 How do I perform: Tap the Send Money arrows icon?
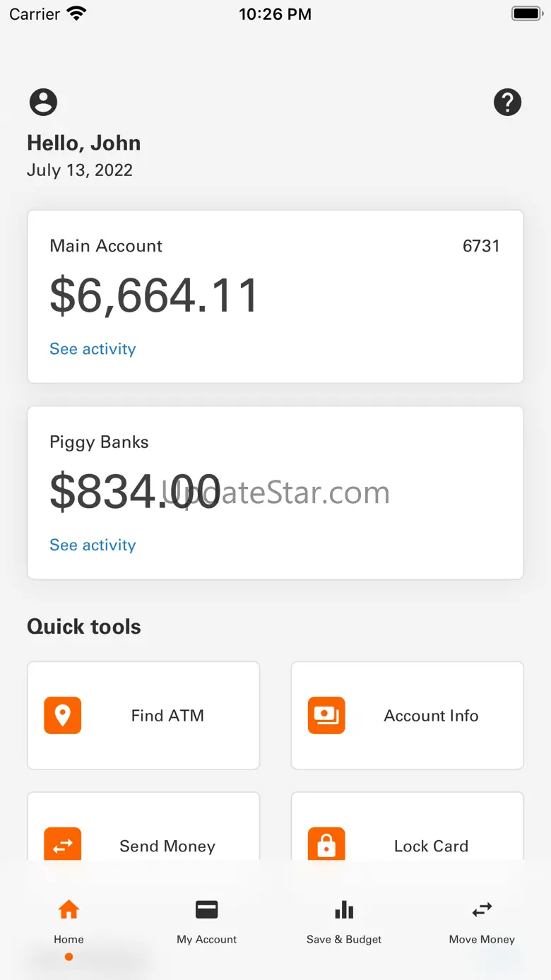pos(63,845)
